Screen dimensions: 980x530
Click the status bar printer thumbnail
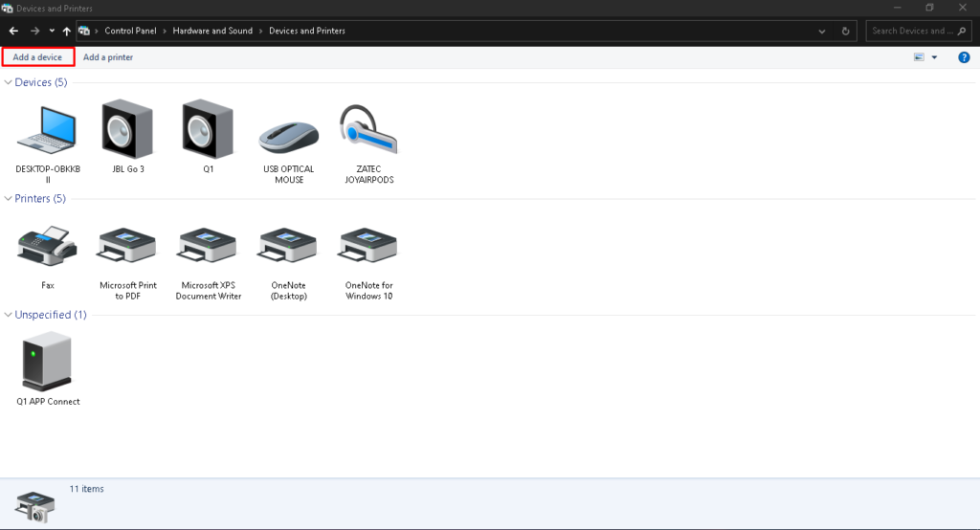click(34, 507)
